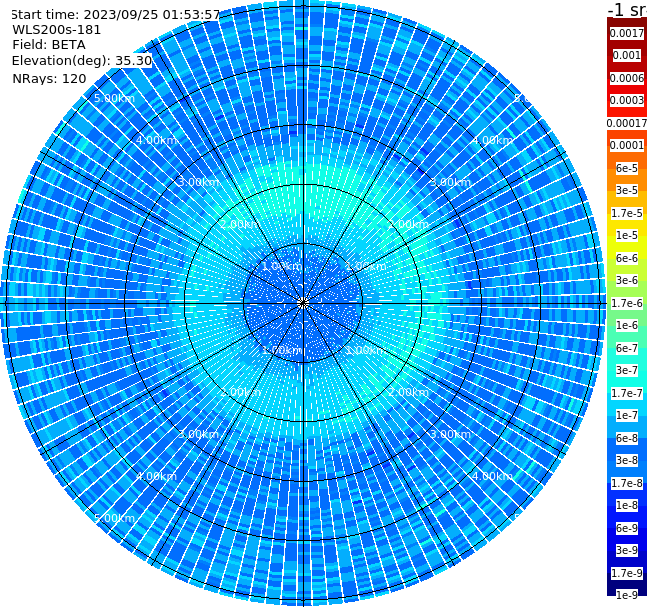647x607 pixels.
Task: Select the 0.0006 colorbar value
Action: coord(626,78)
